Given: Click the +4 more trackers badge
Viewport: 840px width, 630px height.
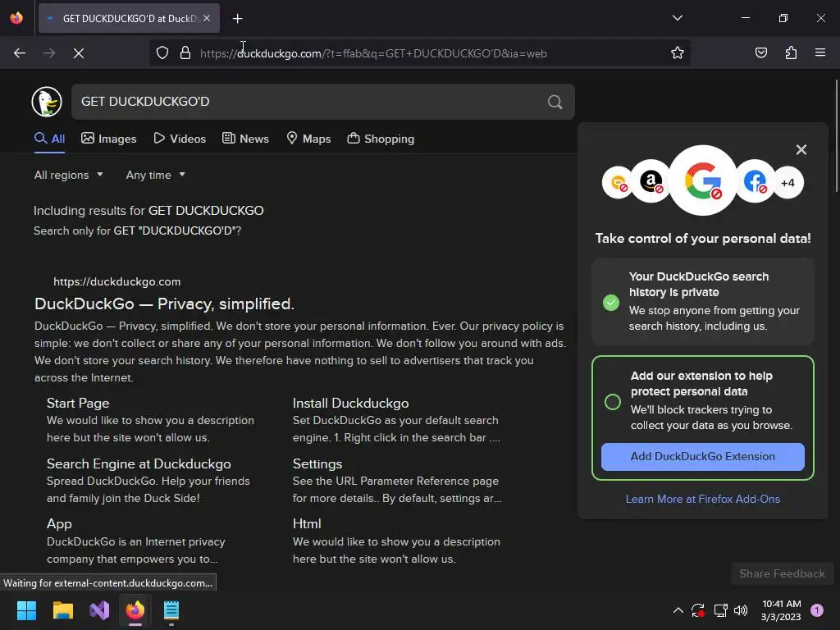Looking at the screenshot, I should pyautogui.click(x=787, y=183).
